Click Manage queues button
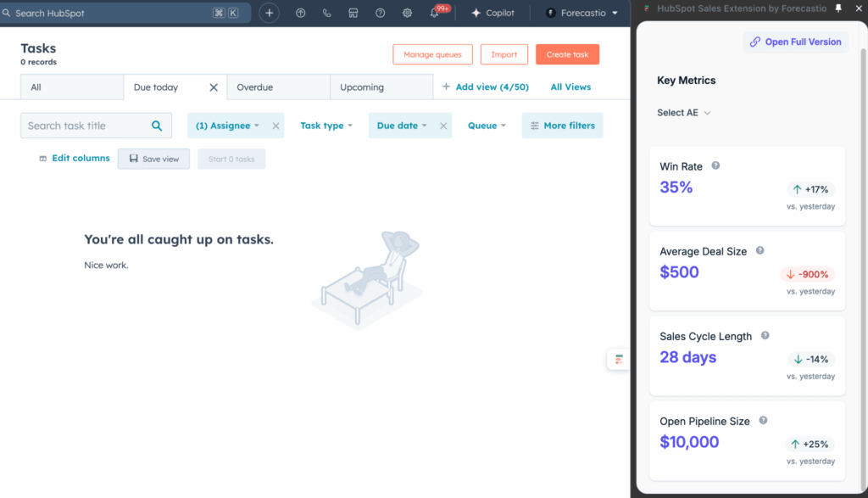The image size is (868, 498). click(433, 54)
